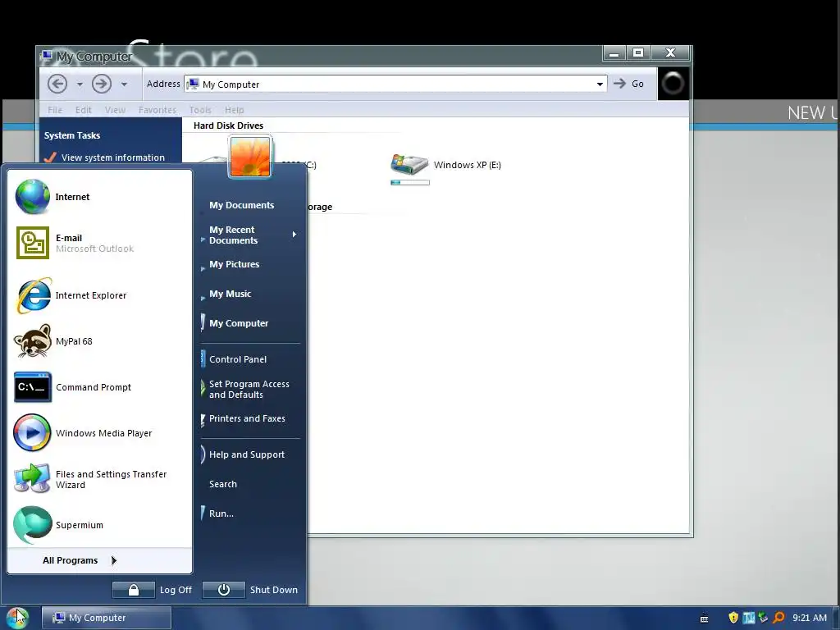The width and height of the screenshot is (840, 630).
Task: Click the Forward arrow in My Computer
Action: pos(102,84)
